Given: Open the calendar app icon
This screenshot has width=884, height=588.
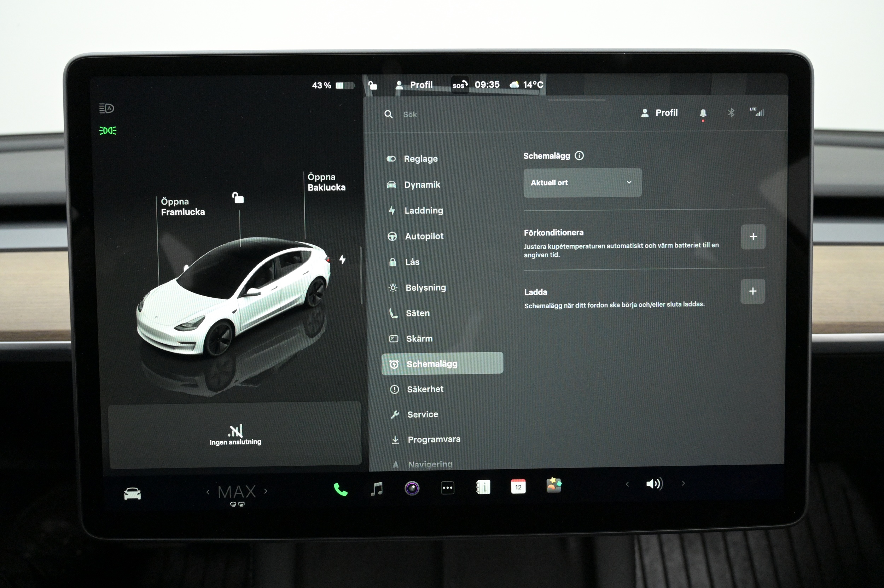Looking at the screenshot, I should click(x=518, y=487).
